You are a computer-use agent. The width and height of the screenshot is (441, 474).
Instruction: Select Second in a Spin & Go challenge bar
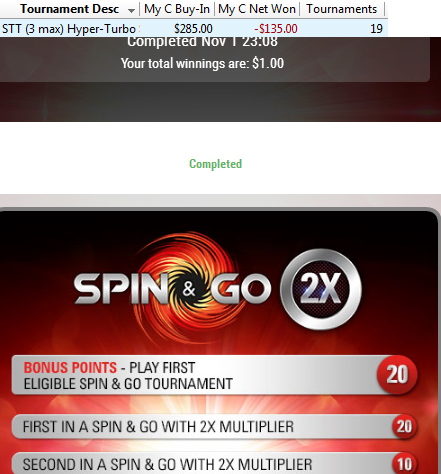tap(214, 463)
